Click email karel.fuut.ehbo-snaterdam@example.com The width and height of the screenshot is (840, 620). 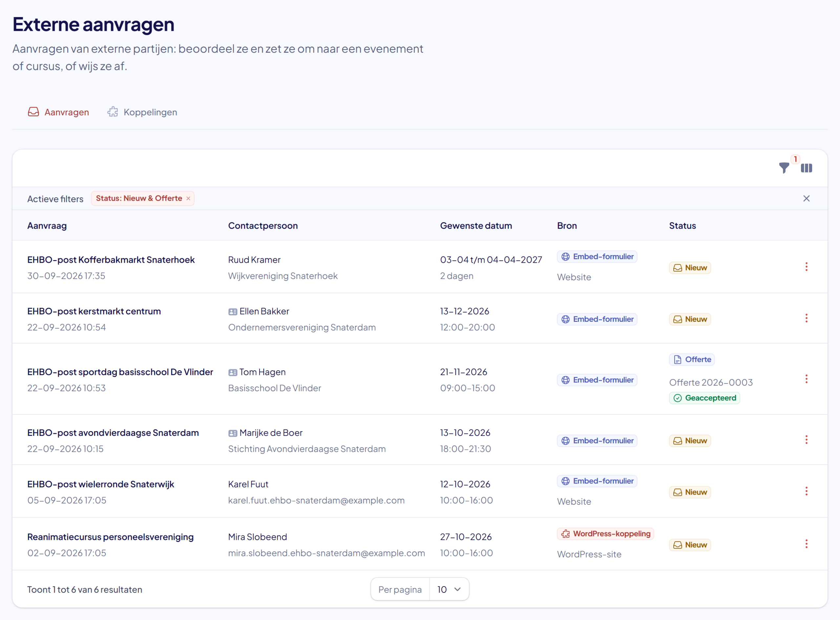tap(316, 500)
